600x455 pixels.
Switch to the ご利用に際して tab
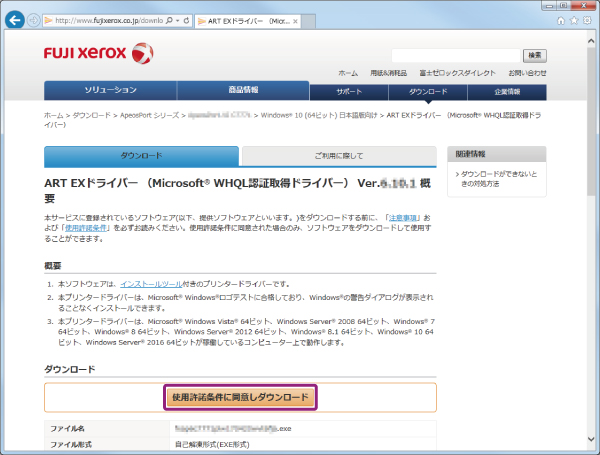(x=339, y=156)
